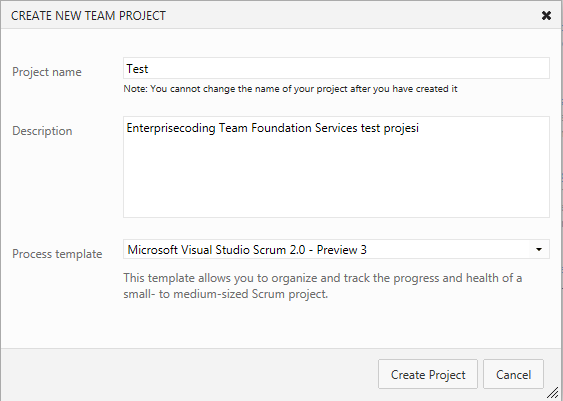Click the Enterprisecoding Team Foundation Services text line

coord(273,128)
